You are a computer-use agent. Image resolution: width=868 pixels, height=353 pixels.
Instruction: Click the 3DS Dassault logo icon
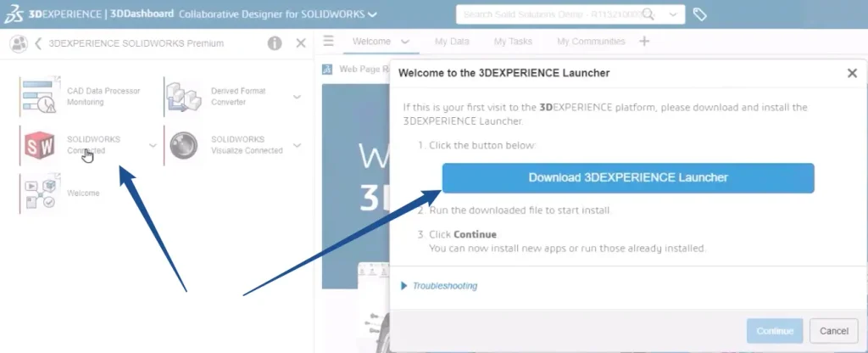[14, 14]
